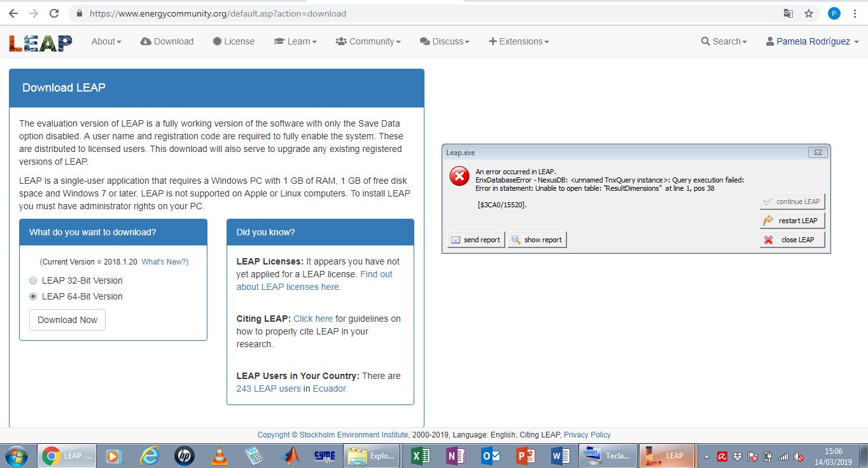Reload the browser page
868x468 pixels.
click(x=54, y=13)
